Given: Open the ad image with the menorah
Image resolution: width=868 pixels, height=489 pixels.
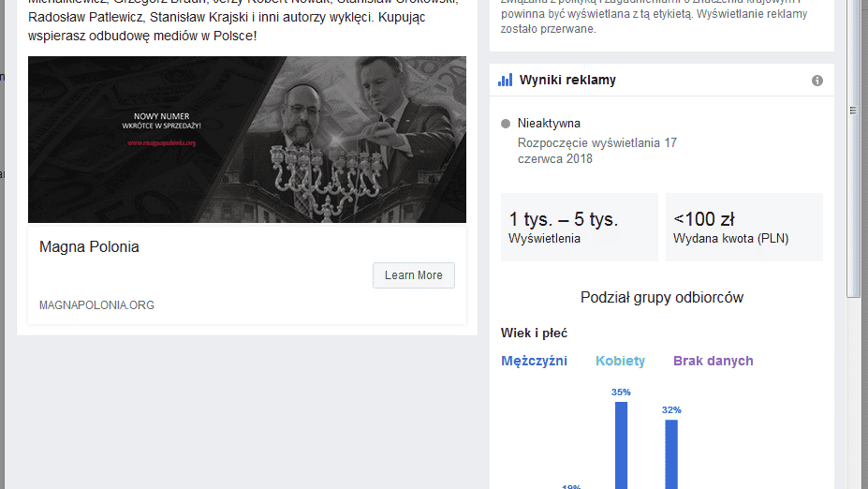Looking at the screenshot, I should pos(247,140).
